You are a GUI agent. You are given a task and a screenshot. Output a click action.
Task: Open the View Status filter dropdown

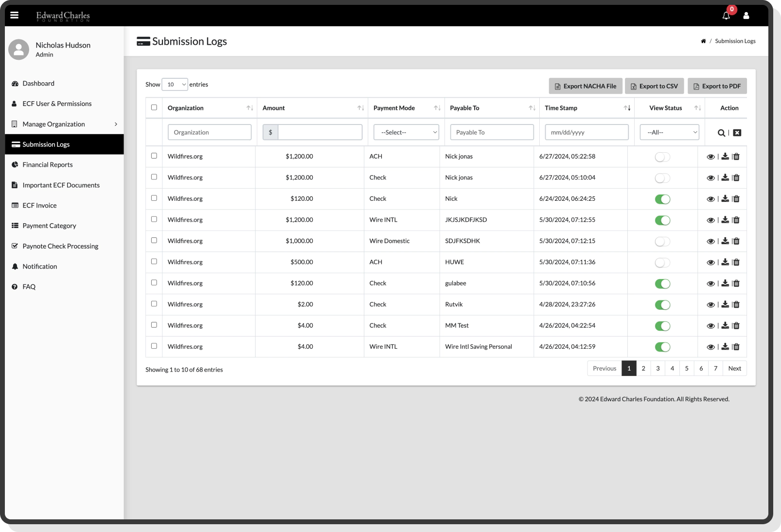pyautogui.click(x=669, y=132)
